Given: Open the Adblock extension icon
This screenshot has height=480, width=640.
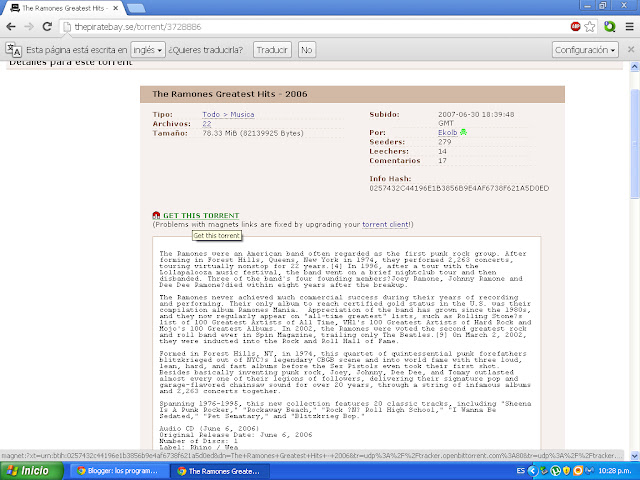Looking at the screenshot, I should [576, 27].
